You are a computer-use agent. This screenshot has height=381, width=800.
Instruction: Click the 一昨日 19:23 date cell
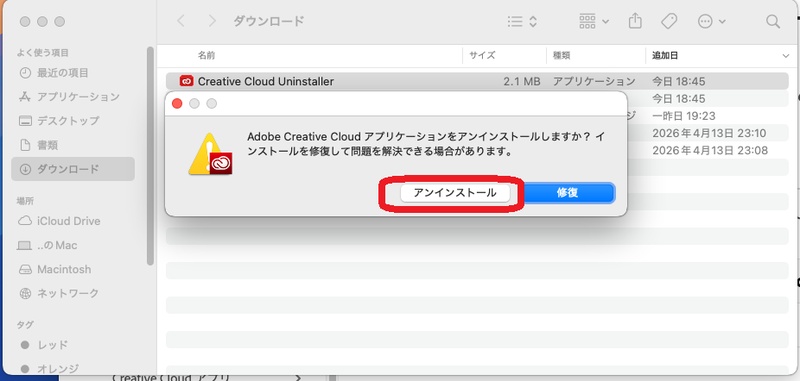pyautogui.click(x=684, y=116)
